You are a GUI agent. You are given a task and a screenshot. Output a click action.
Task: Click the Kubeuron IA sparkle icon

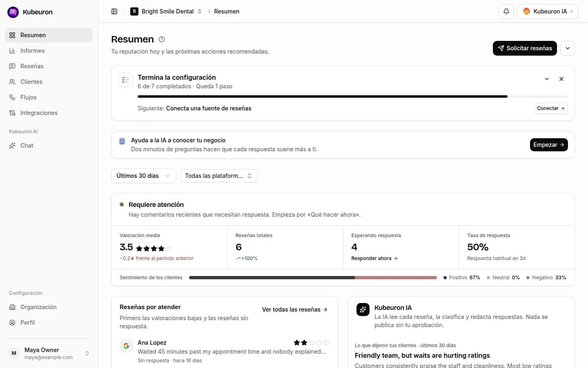pos(363,310)
